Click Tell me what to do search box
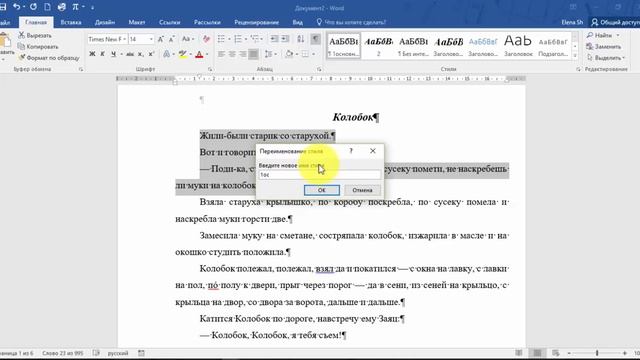Image resolution: width=640 pixels, height=360 pixels. coord(352,22)
